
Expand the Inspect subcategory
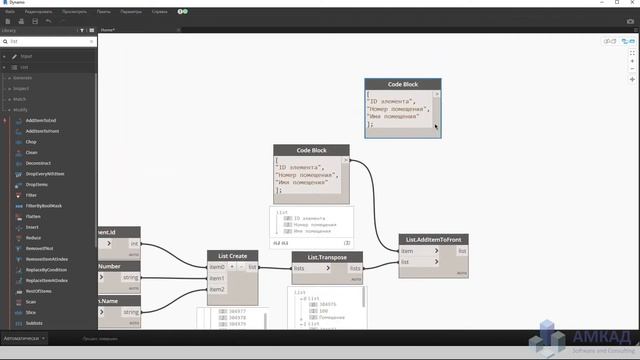[10, 89]
